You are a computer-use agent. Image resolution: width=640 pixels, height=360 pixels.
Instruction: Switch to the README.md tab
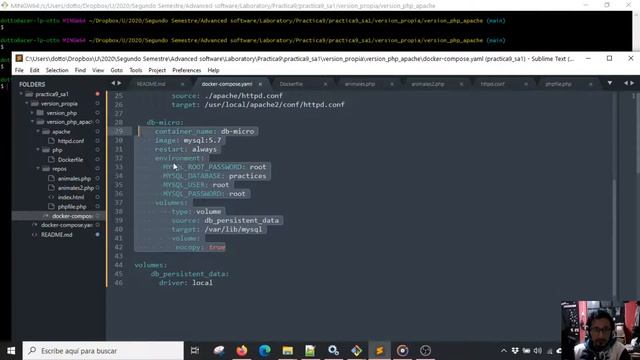pos(151,84)
